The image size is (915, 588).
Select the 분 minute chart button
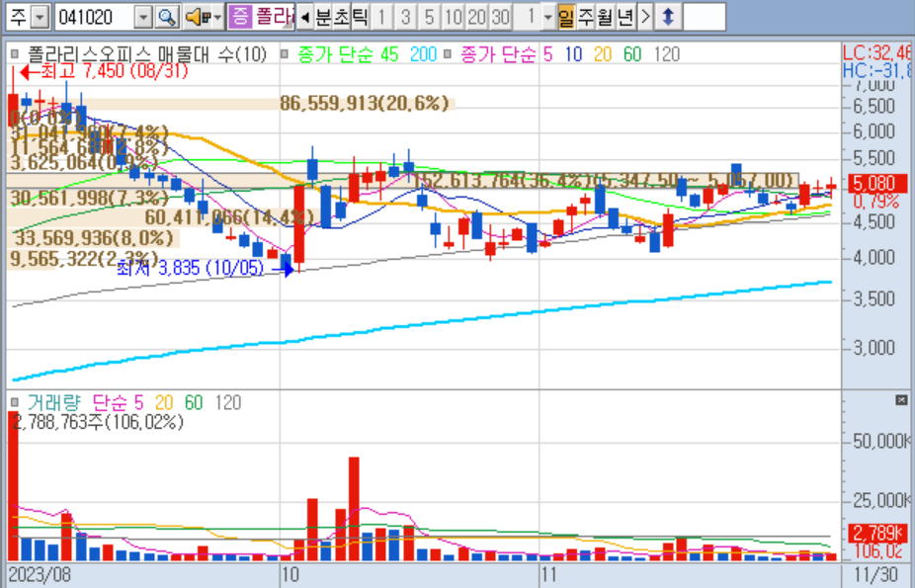(323, 17)
